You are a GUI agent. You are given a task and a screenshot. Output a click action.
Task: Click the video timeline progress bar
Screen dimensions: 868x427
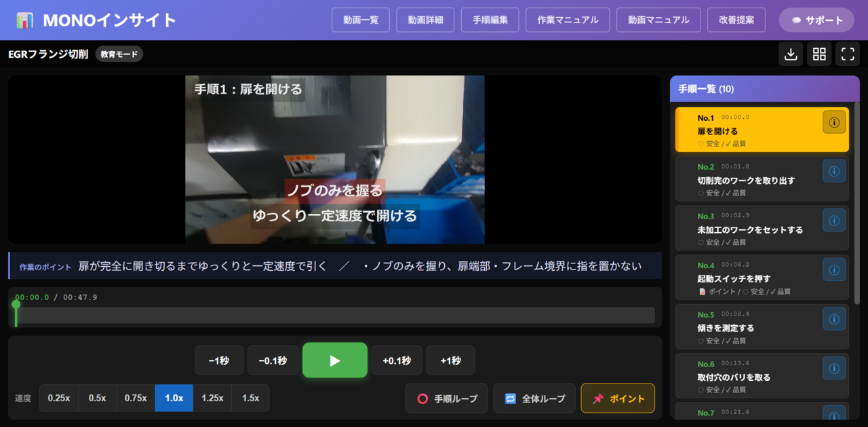(335, 315)
